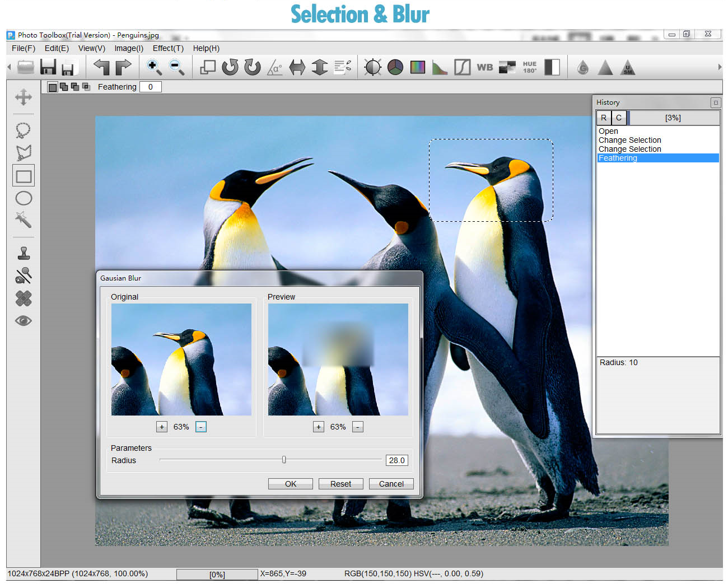
Task: Click the Flip Horizontal icon
Action: point(297,67)
